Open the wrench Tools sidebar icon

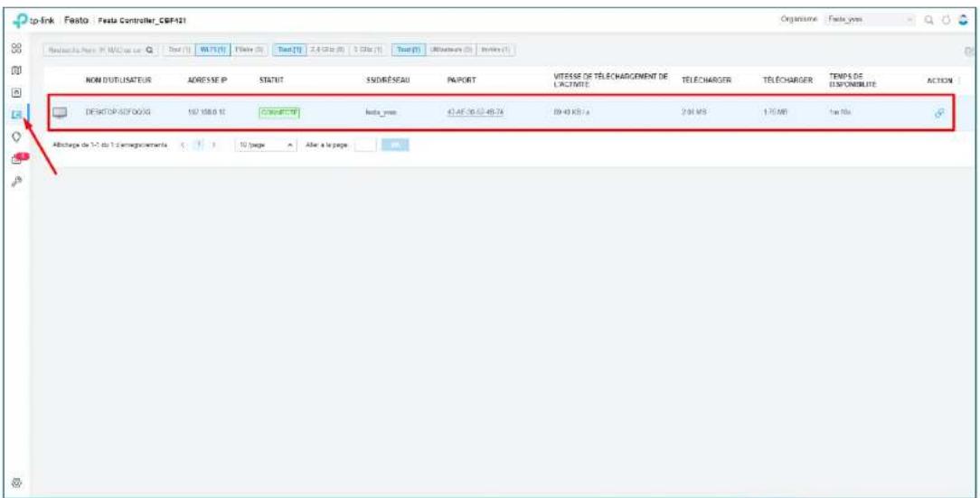click(17, 181)
